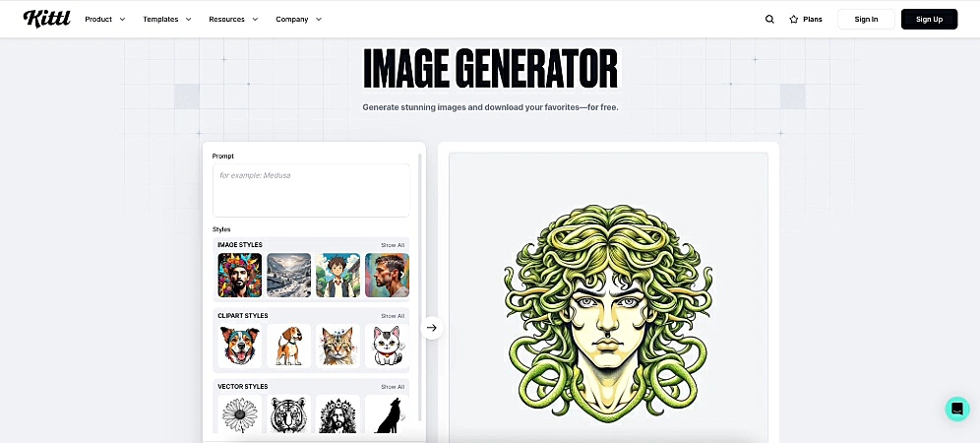Click the Sign In button
This screenshot has width=980, height=443.
tap(866, 20)
